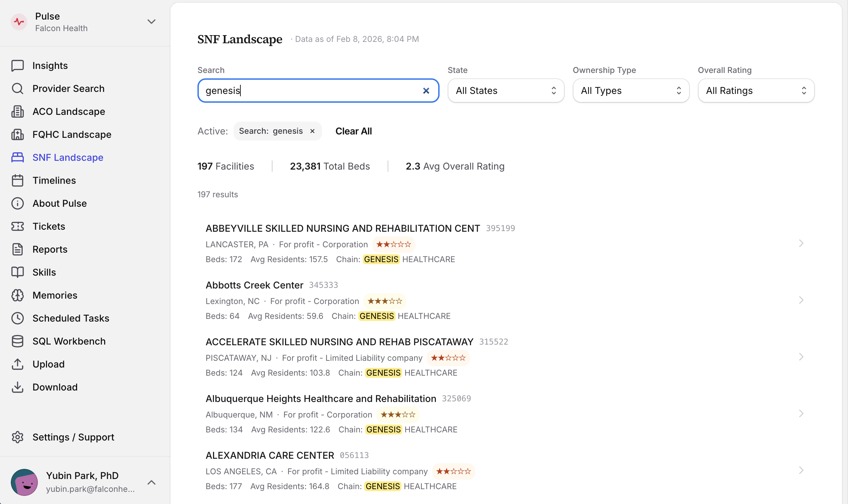This screenshot has width=848, height=504.
Task: Click the Tickets icon in sidebar
Action: (x=17, y=227)
